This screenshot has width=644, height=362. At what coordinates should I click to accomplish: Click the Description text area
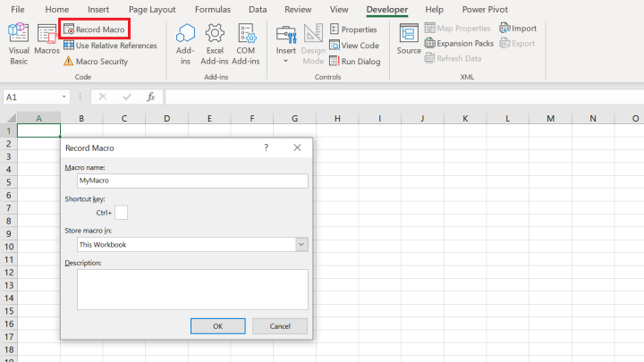point(192,290)
